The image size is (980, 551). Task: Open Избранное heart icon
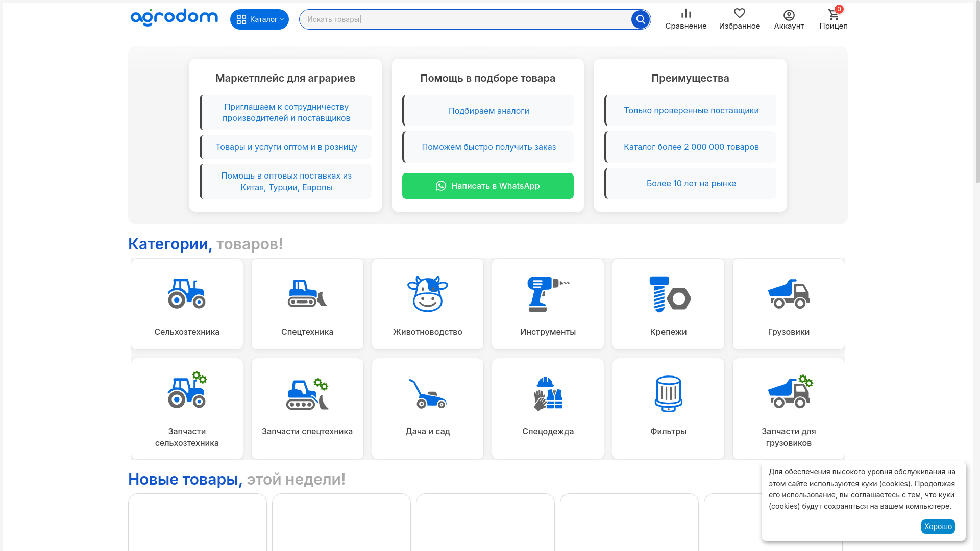(739, 13)
